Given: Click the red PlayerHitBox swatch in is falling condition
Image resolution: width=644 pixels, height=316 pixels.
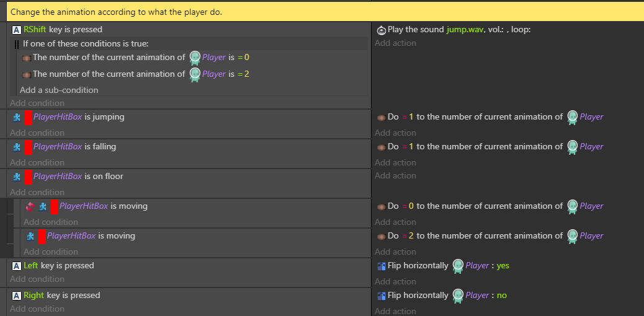Looking at the screenshot, I should click(29, 147).
